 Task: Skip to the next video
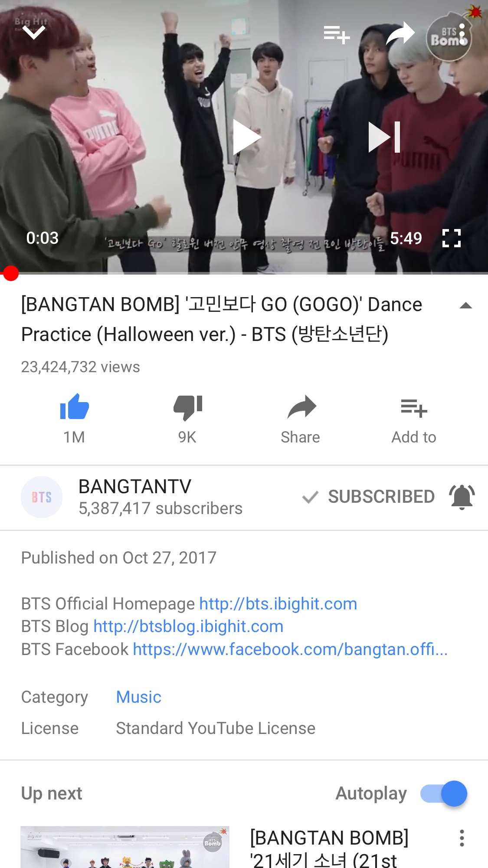(x=384, y=137)
